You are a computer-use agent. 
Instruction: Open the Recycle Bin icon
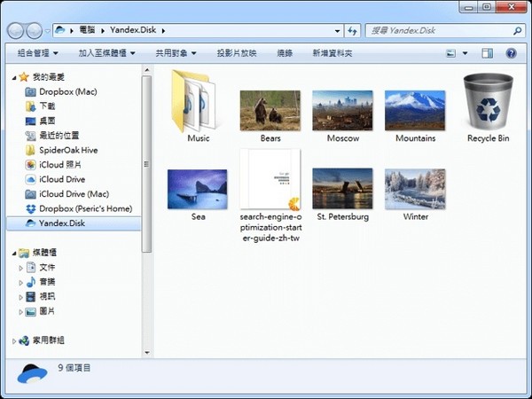click(x=488, y=102)
